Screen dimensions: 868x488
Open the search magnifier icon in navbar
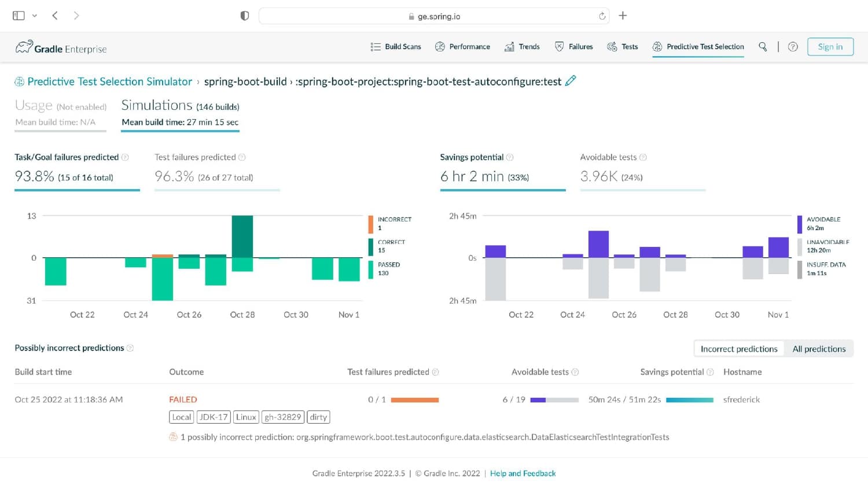pos(763,47)
